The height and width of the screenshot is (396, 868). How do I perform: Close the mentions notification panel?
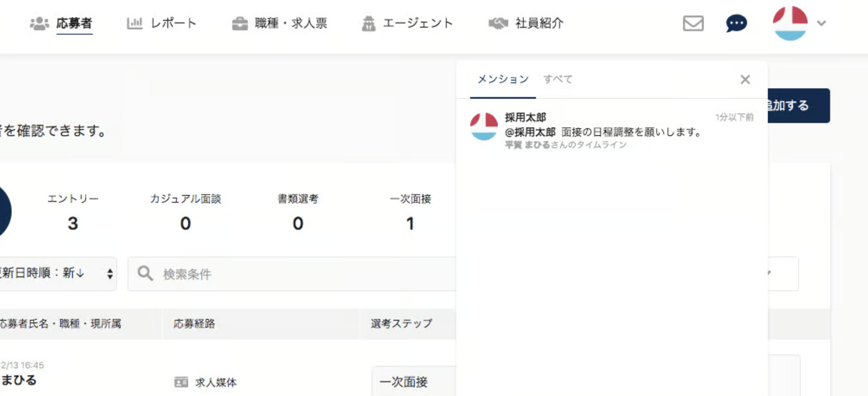pyautogui.click(x=745, y=80)
